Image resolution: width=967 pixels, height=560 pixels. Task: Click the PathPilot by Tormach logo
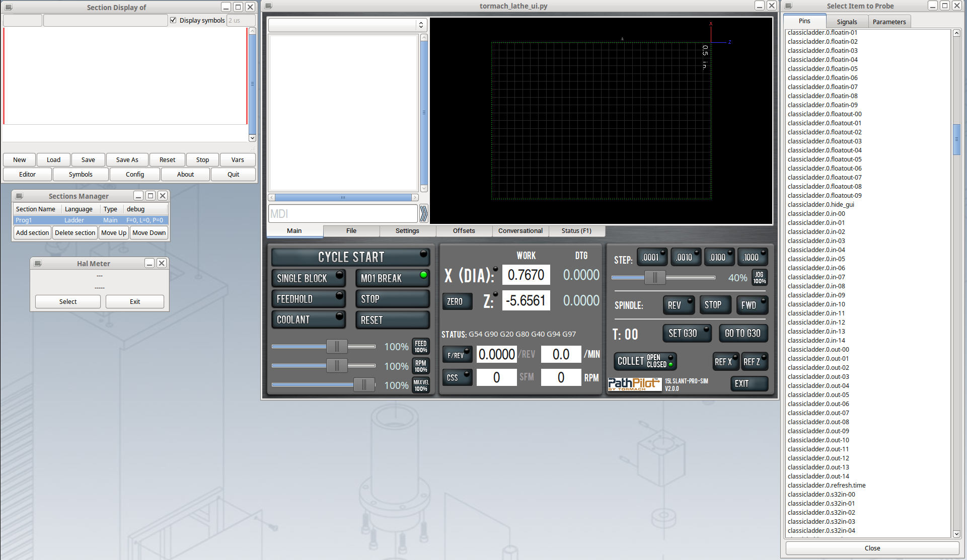(x=634, y=384)
